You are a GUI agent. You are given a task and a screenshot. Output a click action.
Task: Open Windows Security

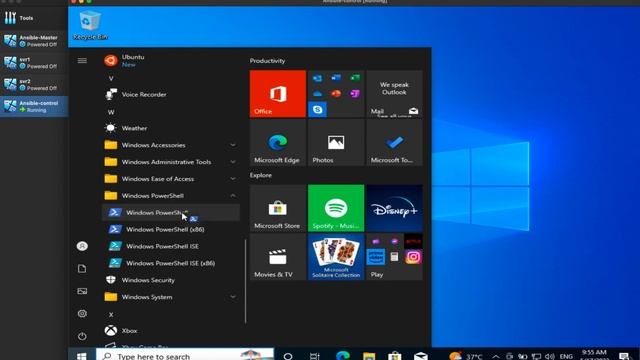171,280
